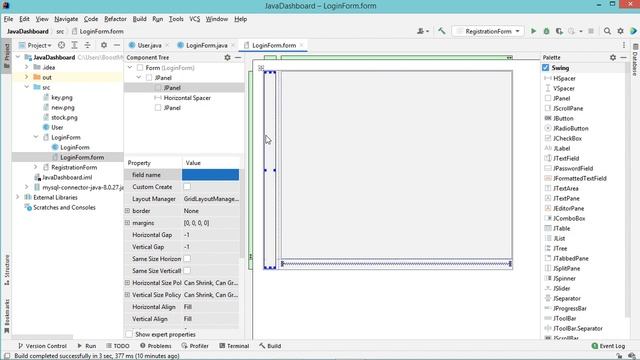Viewport: 640px width, 360px height.
Task: Collapse Form (LoginForm) in Component Tree
Action: coord(130,68)
